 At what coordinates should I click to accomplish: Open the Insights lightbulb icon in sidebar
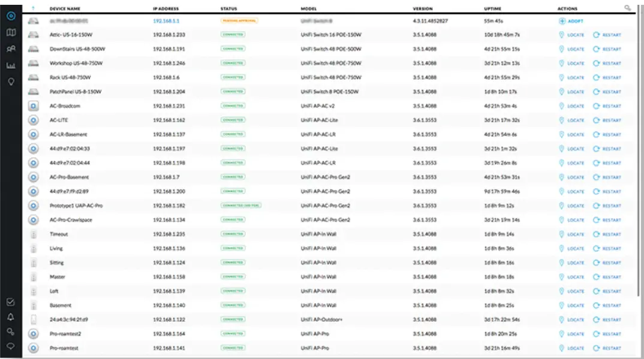click(11, 82)
